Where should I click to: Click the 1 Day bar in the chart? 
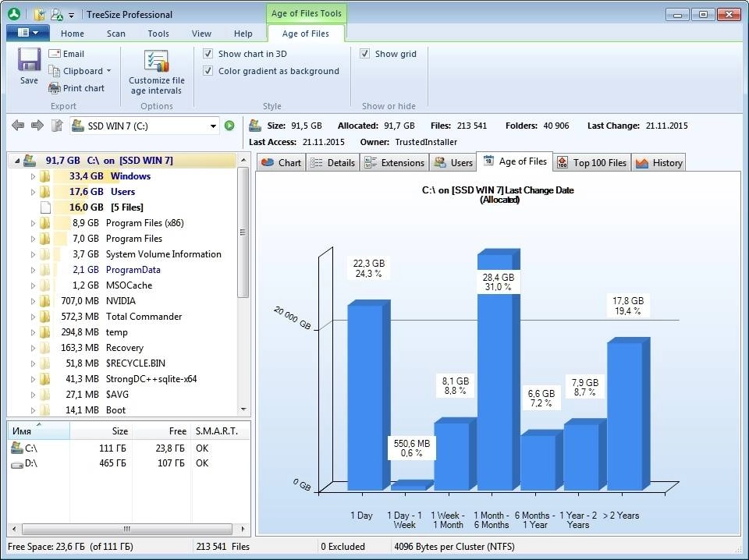tap(367, 396)
